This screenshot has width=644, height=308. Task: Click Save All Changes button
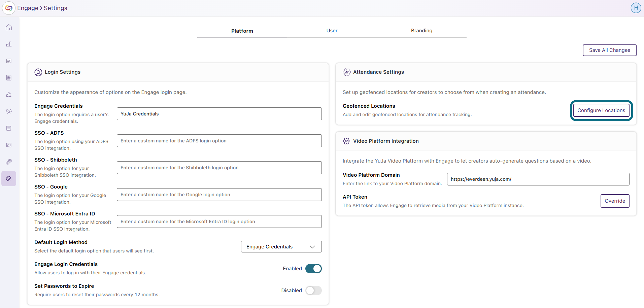[609, 50]
